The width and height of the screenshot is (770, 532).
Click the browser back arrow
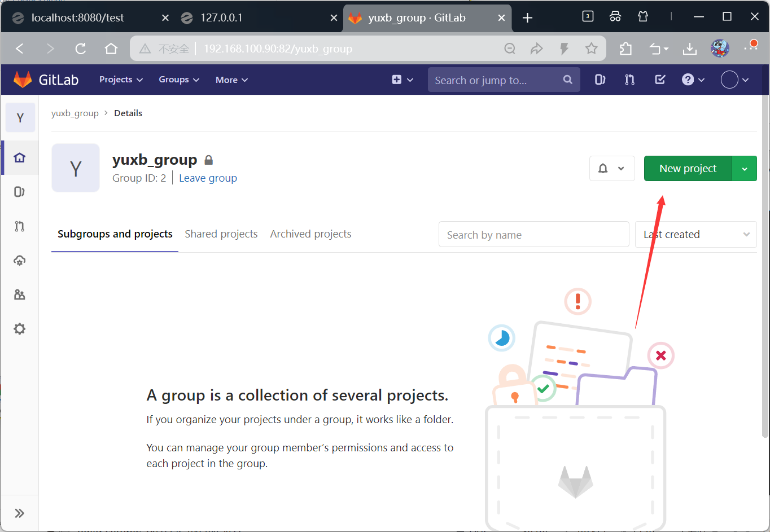20,49
